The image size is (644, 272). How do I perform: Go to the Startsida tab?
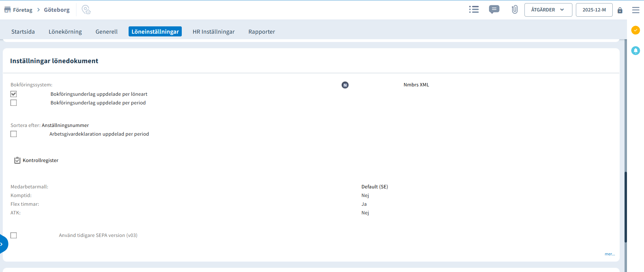(x=23, y=32)
